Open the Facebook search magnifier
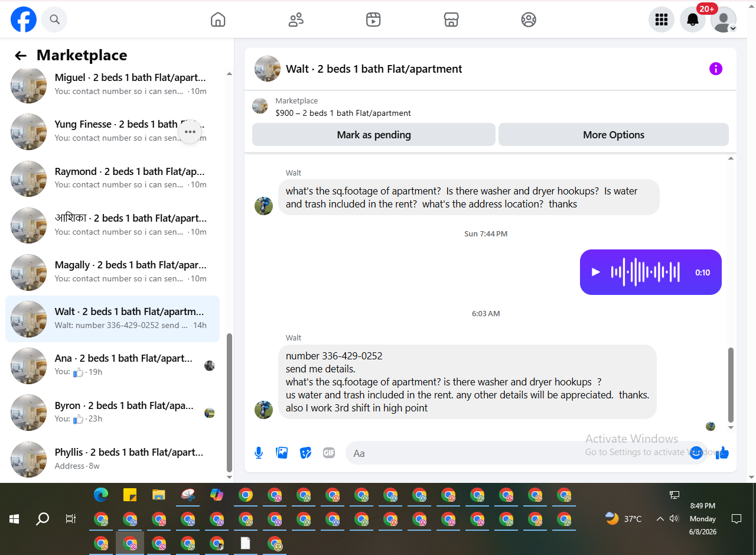Viewport: 756px width, 555px height. point(54,20)
